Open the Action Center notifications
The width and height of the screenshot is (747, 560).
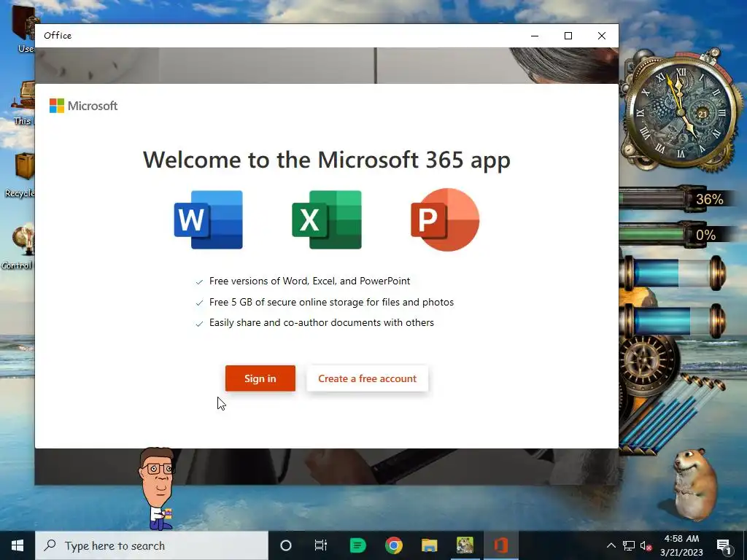[x=724, y=545]
